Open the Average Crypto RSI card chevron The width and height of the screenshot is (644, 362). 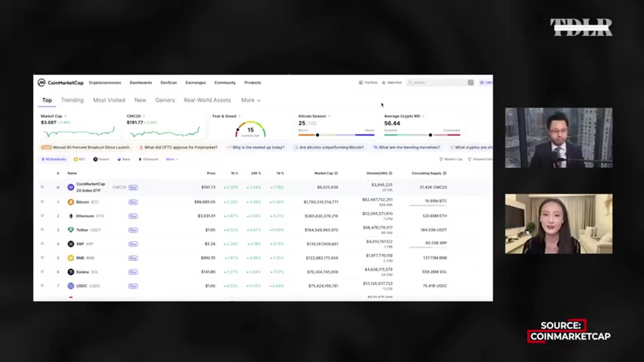pyautogui.click(x=423, y=116)
